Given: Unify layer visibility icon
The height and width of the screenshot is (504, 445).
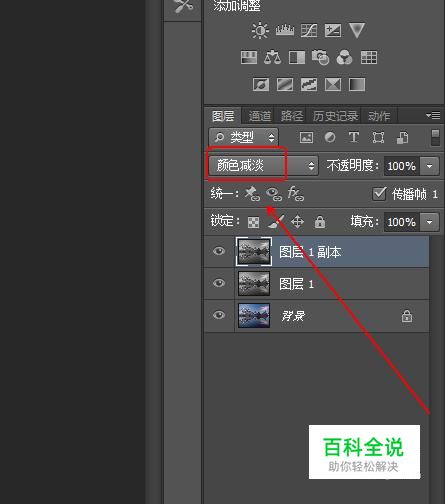Looking at the screenshot, I should tap(274, 194).
